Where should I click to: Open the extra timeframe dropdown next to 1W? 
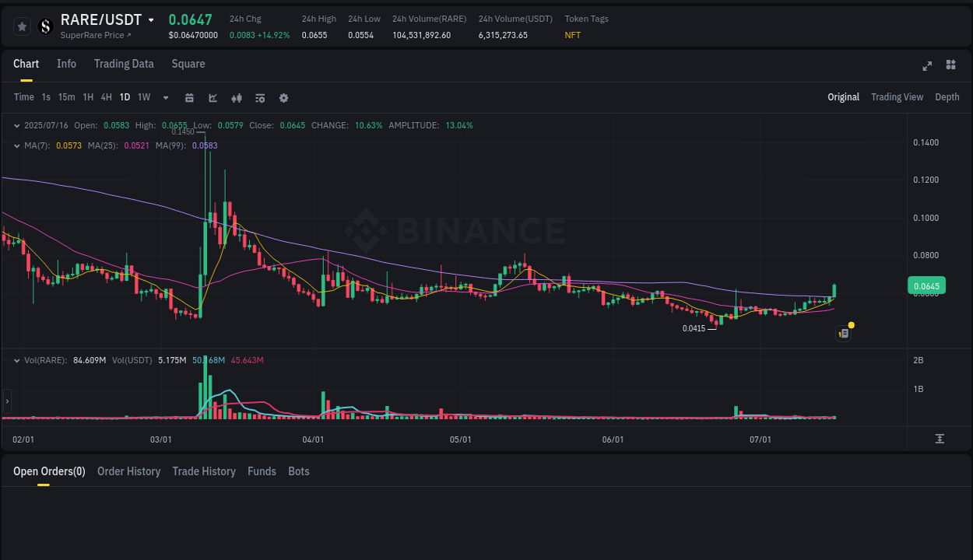(164, 98)
